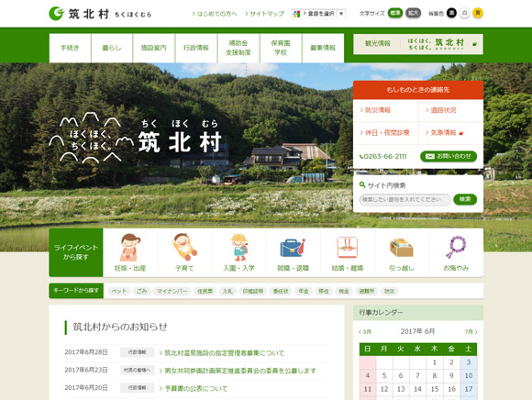Click the hero ほくほく、ちくほく。 mountain logo
The width and height of the screenshot is (532, 400).
(x=91, y=138)
